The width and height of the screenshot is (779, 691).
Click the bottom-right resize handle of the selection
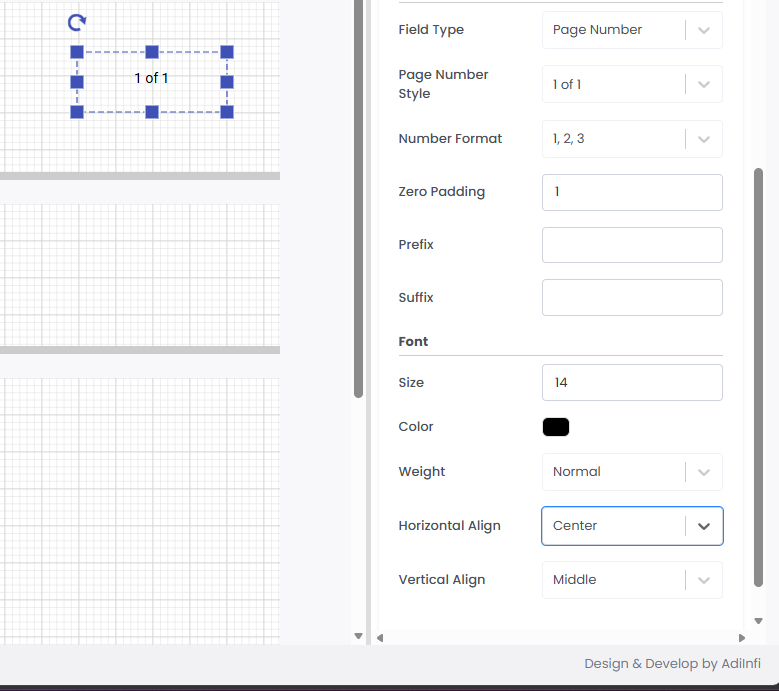[x=227, y=112]
